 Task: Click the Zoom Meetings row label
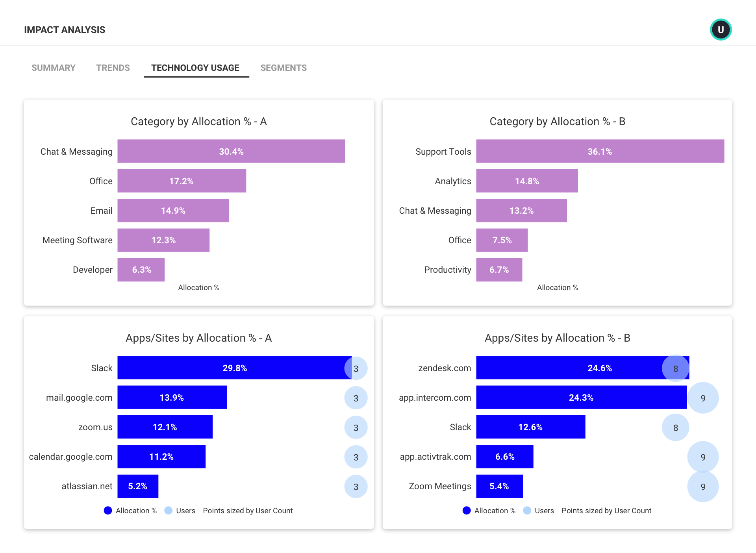(440, 486)
